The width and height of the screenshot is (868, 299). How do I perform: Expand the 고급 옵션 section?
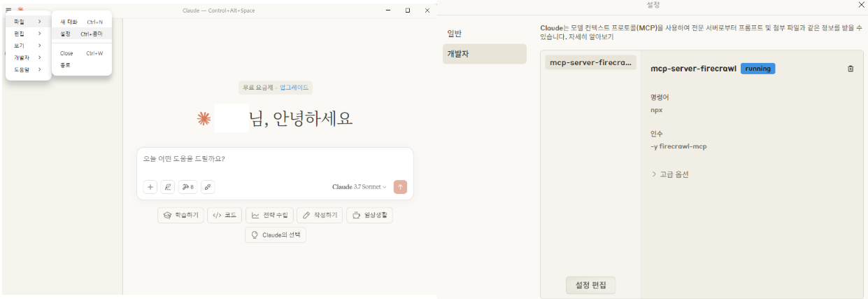click(670, 174)
